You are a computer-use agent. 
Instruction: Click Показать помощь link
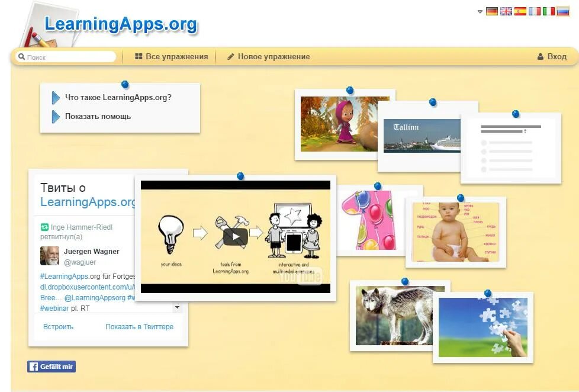[98, 116]
